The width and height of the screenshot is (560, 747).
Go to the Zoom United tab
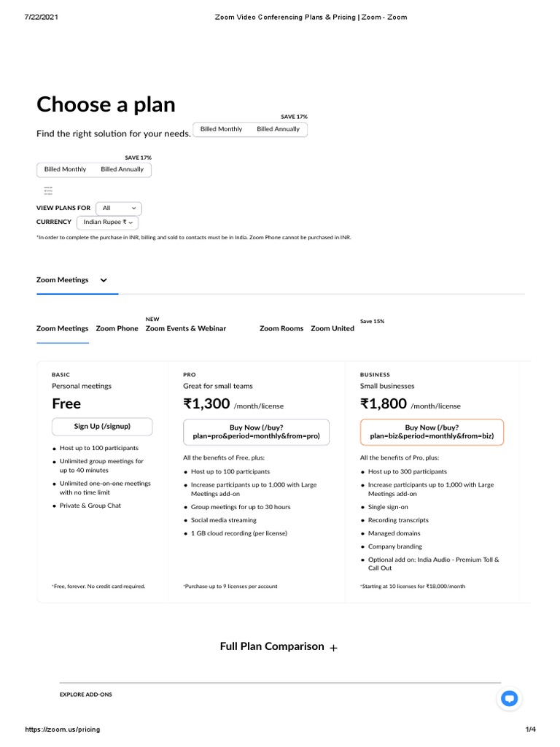[x=332, y=328]
